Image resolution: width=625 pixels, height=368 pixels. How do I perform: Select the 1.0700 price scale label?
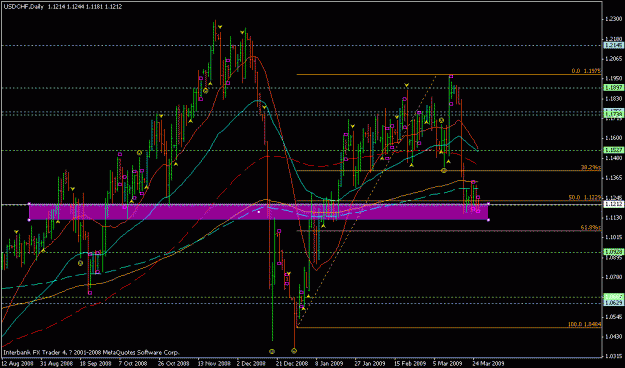pos(614,277)
